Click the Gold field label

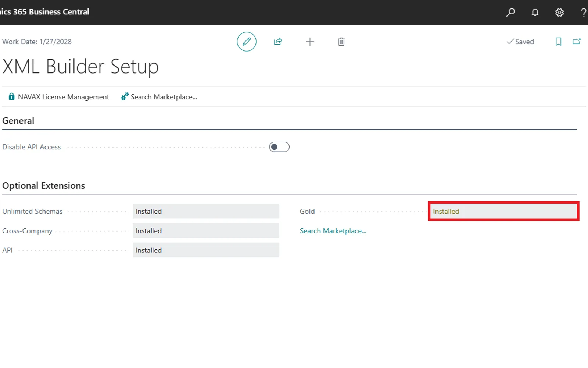point(307,211)
